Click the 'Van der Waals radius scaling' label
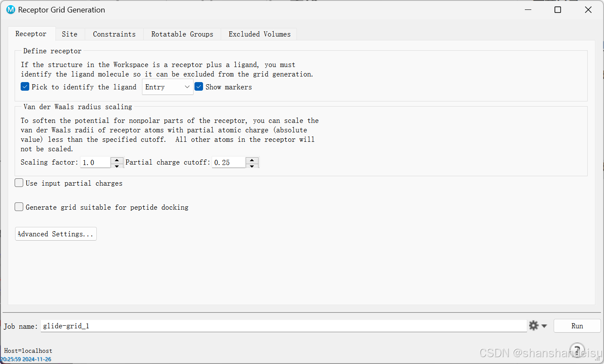 77,107
